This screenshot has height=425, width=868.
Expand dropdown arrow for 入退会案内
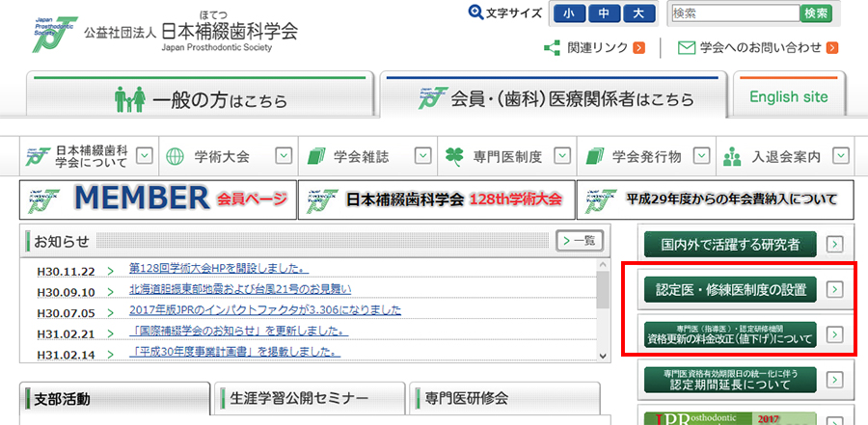(x=842, y=156)
